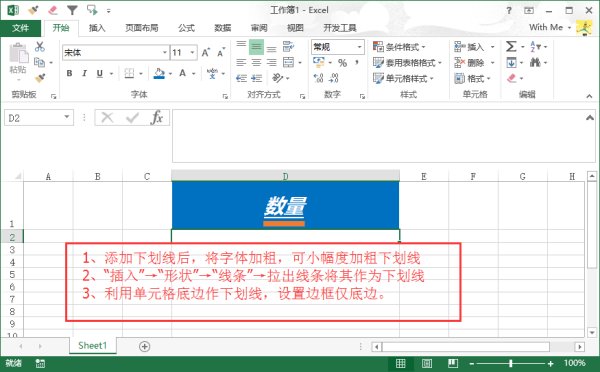Image resolution: width=600 pixels, height=372 pixels.
Task: Click the Borders icon
Action: click(129, 73)
